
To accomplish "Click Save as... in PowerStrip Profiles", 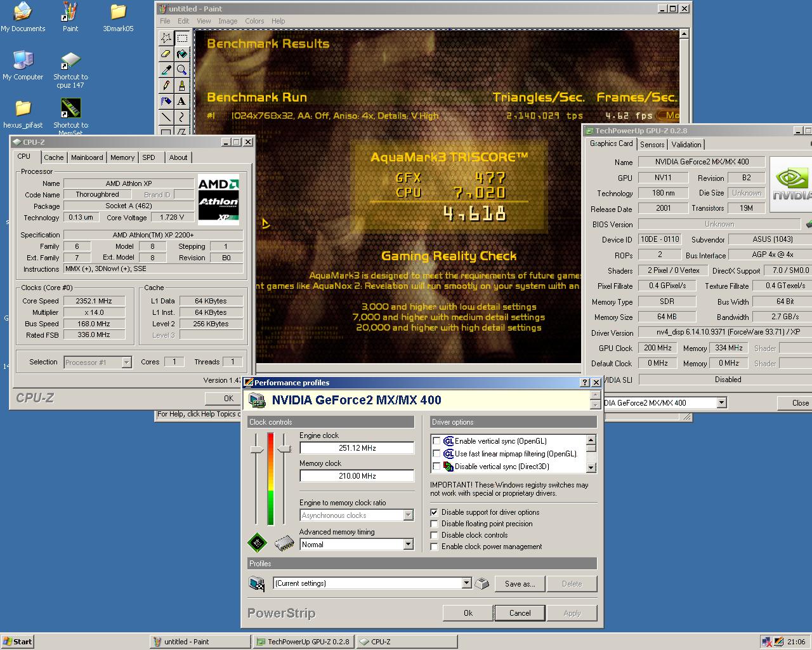I will (x=520, y=584).
